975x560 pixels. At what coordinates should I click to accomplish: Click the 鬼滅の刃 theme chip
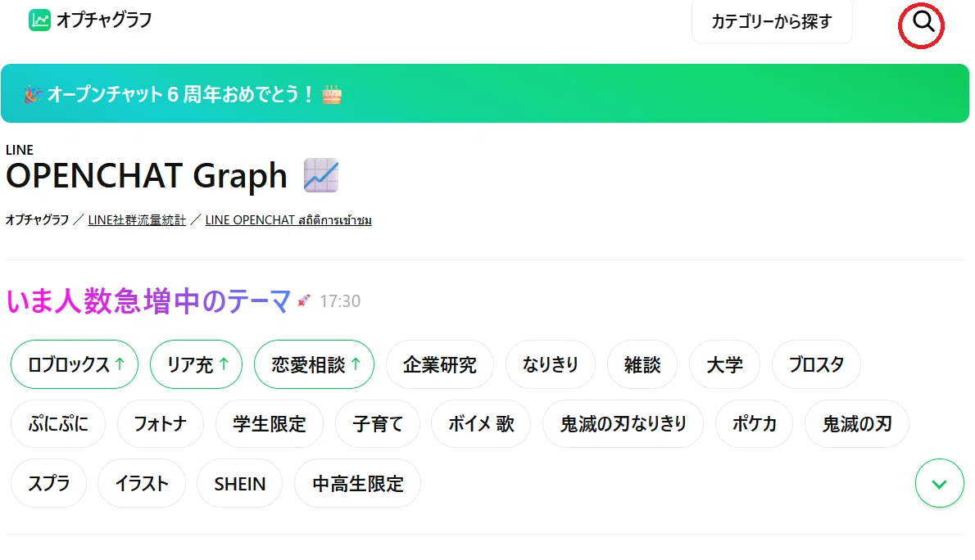tap(857, 424)
